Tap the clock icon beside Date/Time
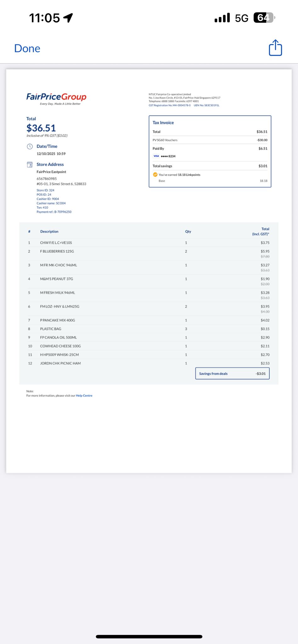The width and height of the screenshot is (298, 644). coord(30,146)
